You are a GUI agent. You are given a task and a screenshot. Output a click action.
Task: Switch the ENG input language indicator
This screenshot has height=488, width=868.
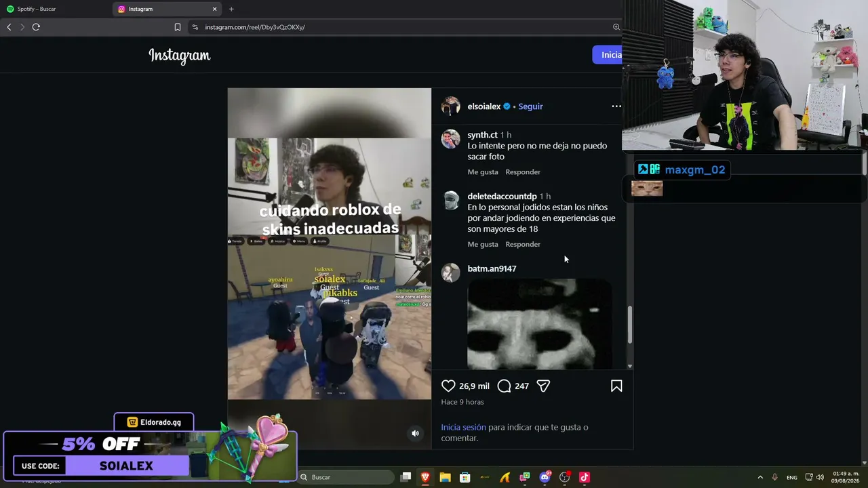(x=792, y=478)
